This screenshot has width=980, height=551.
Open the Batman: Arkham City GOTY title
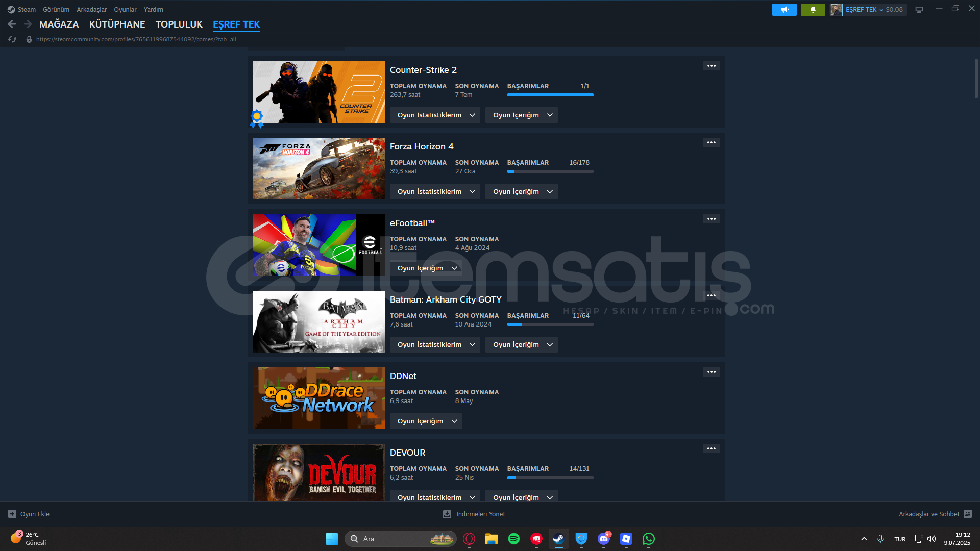coord(446,299)
